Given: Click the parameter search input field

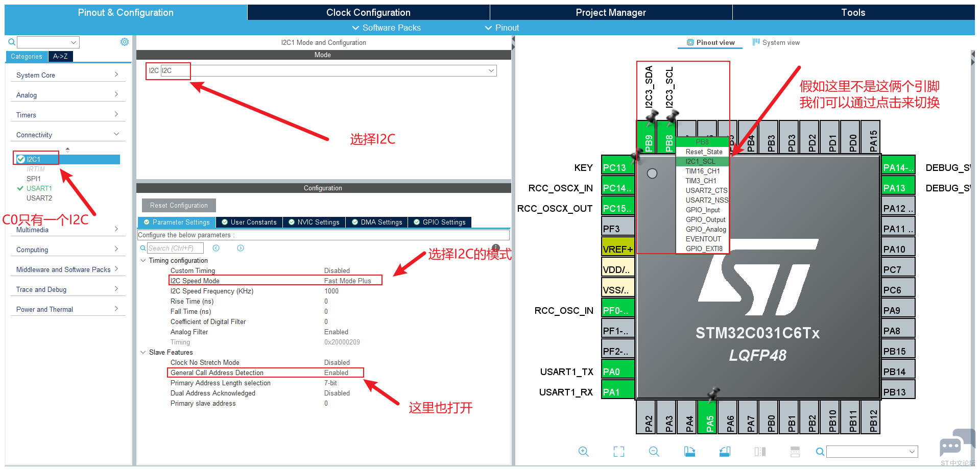Looking at the screenshot, I should (175, 248).
